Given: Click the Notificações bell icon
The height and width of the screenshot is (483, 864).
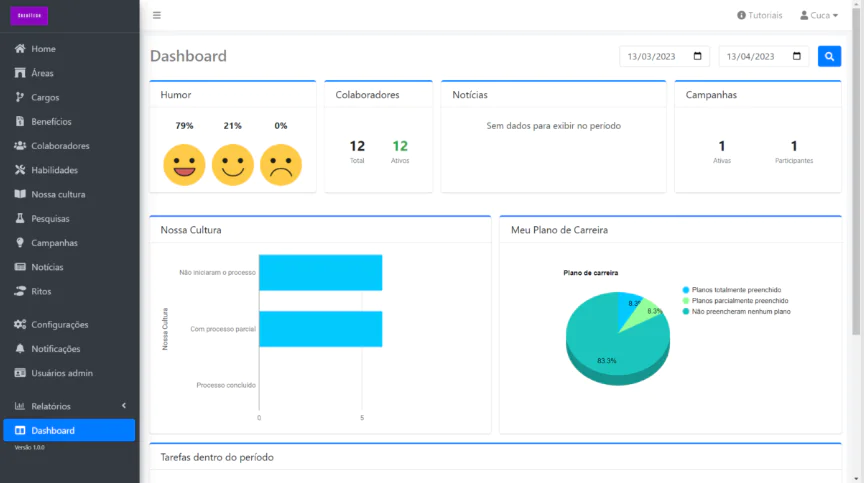Looking at the screenshot, I should click(20, 349).
